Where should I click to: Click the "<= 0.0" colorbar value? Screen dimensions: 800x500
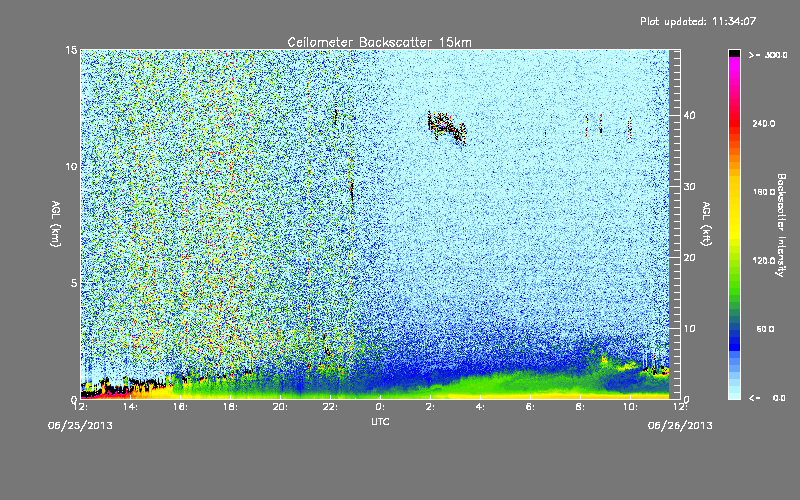tap(768, 398)
